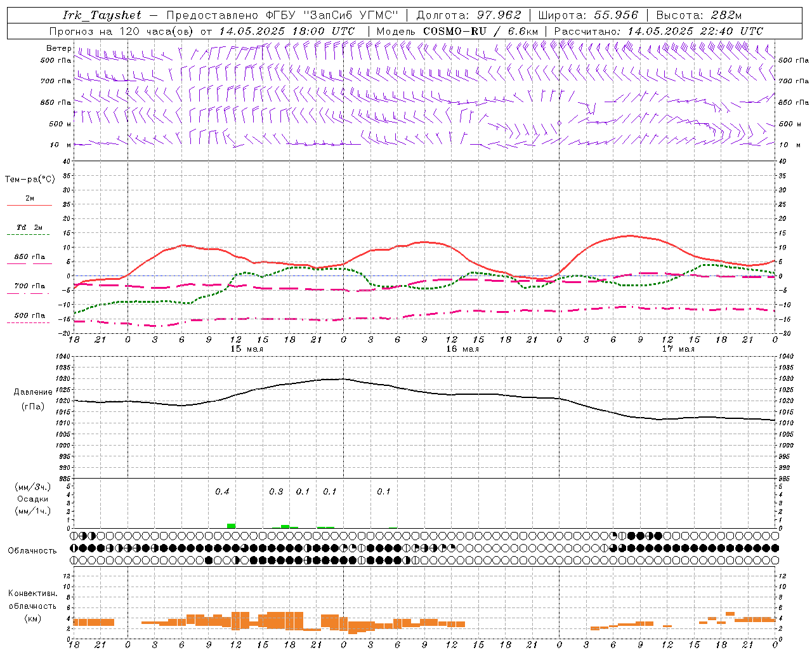This screenshot has width=812, height=650.
Task: Click the "16 мая" date label
Action: click(462, 349)
